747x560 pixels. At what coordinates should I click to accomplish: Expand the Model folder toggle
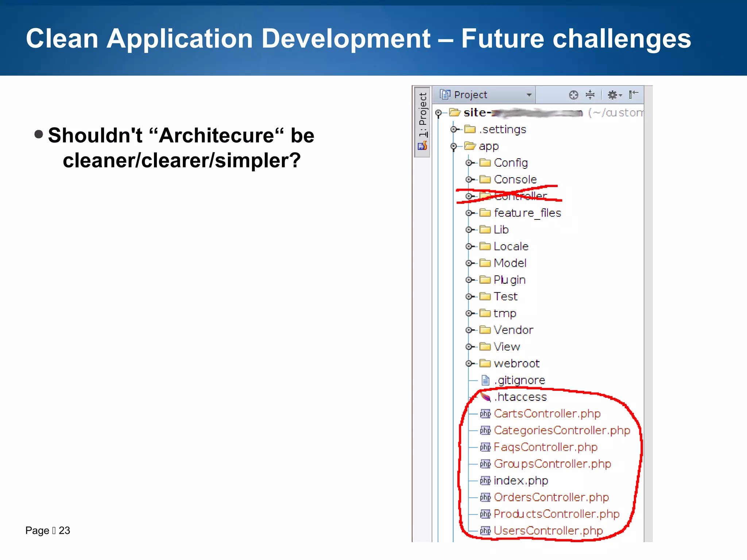point(469,263)
